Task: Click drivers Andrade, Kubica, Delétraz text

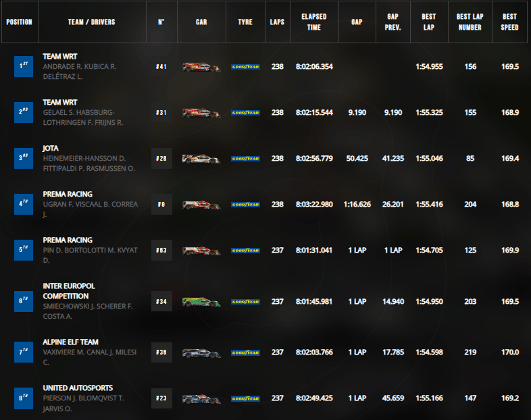Action: (79, 72)
